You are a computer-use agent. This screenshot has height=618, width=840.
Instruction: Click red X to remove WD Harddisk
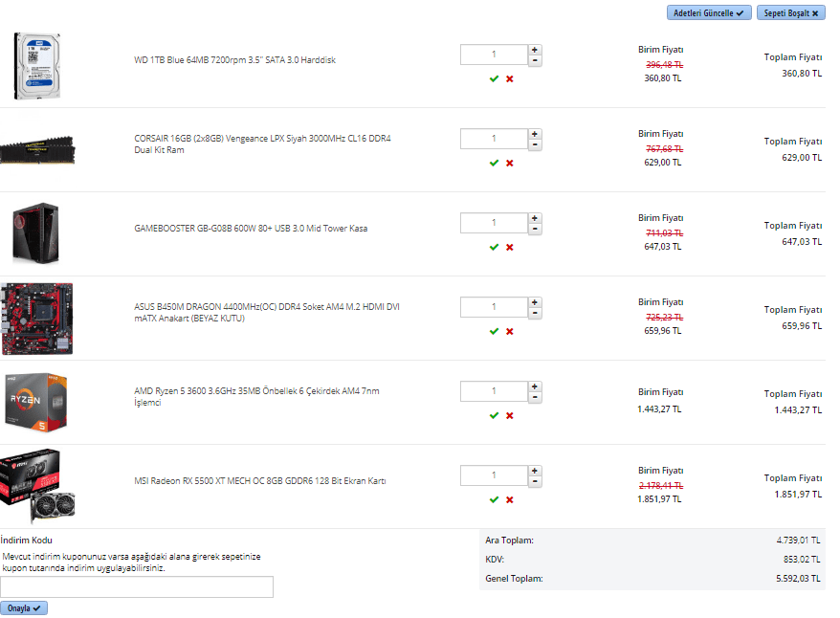(x=509, y=78)
